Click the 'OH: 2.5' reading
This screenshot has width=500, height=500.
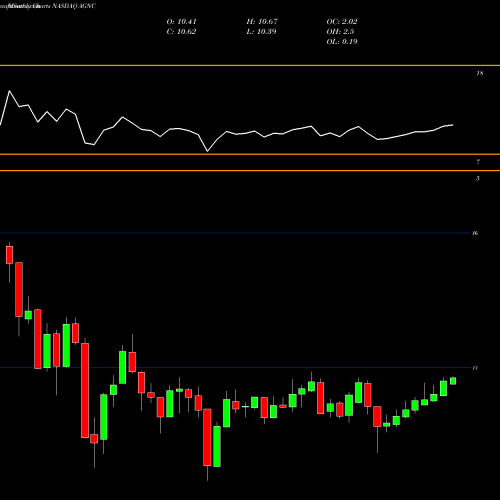(340, 32)
